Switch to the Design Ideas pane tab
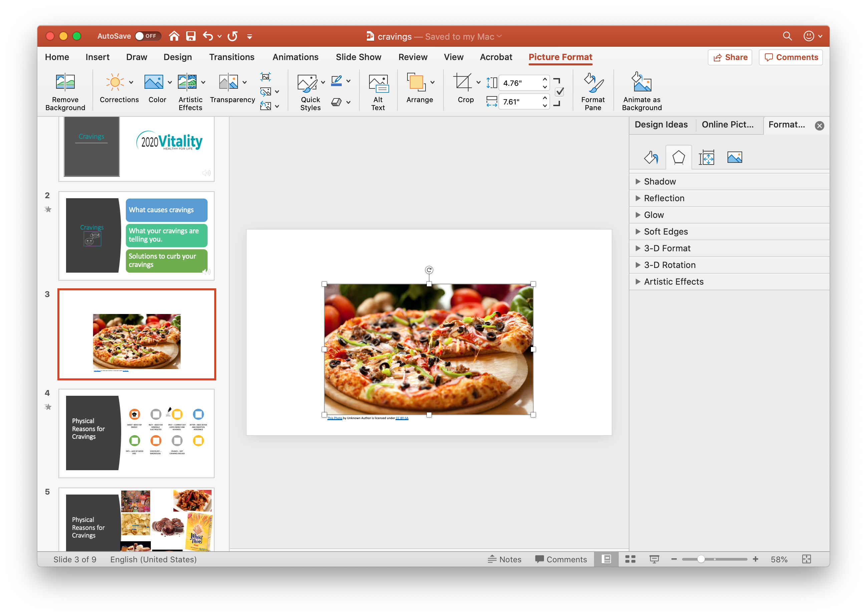 (661, 125)
